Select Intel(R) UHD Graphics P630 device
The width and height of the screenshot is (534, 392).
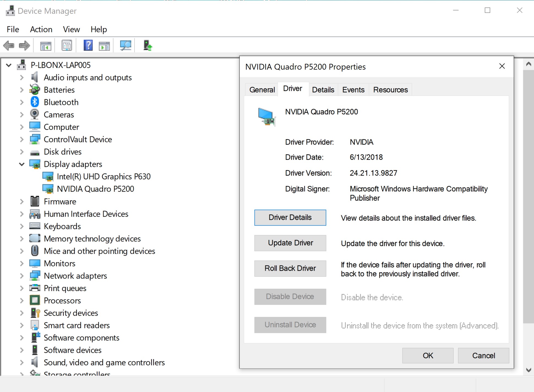click(103, 177)
